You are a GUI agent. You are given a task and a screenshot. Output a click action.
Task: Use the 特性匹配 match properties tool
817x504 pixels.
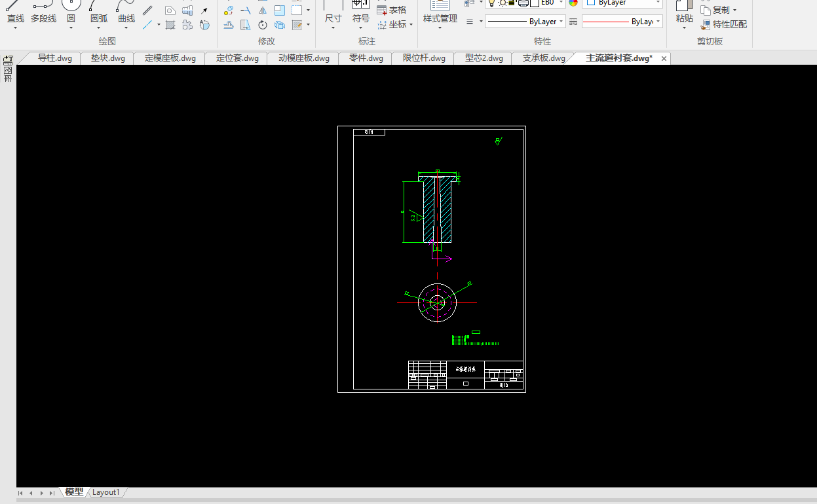point(723,25)
